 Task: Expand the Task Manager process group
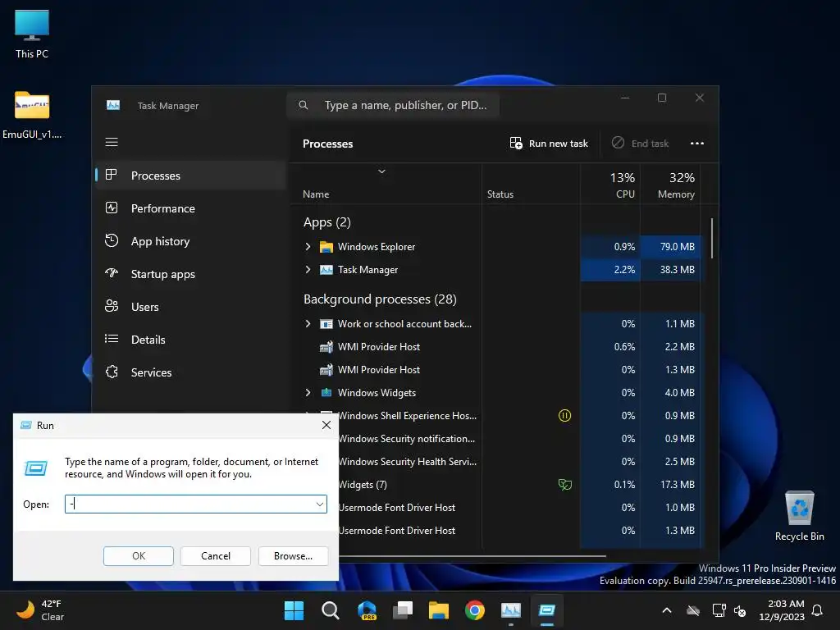coord(308,269)
